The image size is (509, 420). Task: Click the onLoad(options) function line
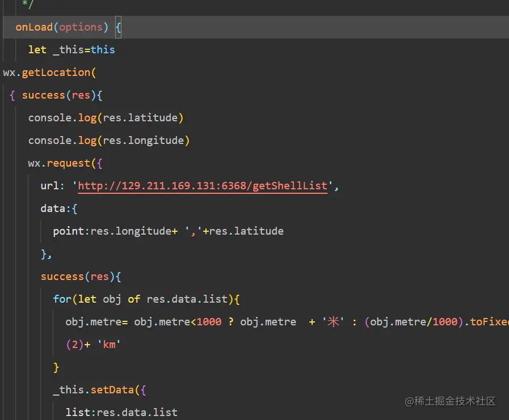tap(69, 27)
